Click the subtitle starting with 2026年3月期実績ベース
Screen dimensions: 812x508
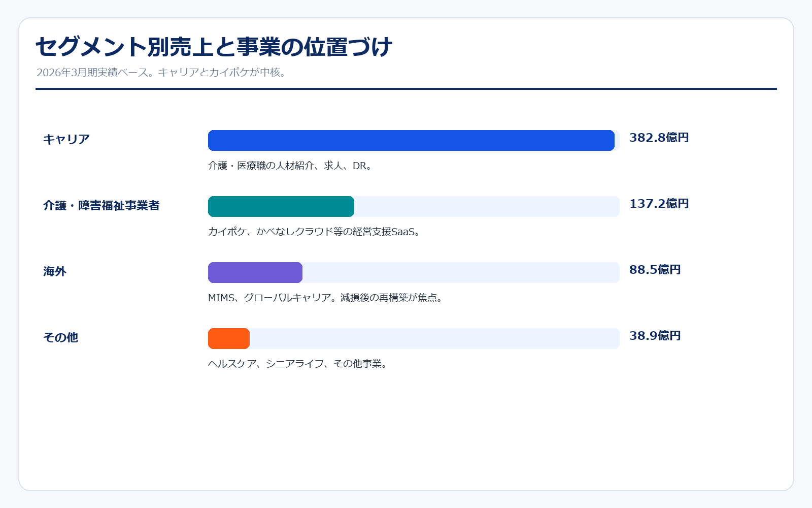(162, 72)
